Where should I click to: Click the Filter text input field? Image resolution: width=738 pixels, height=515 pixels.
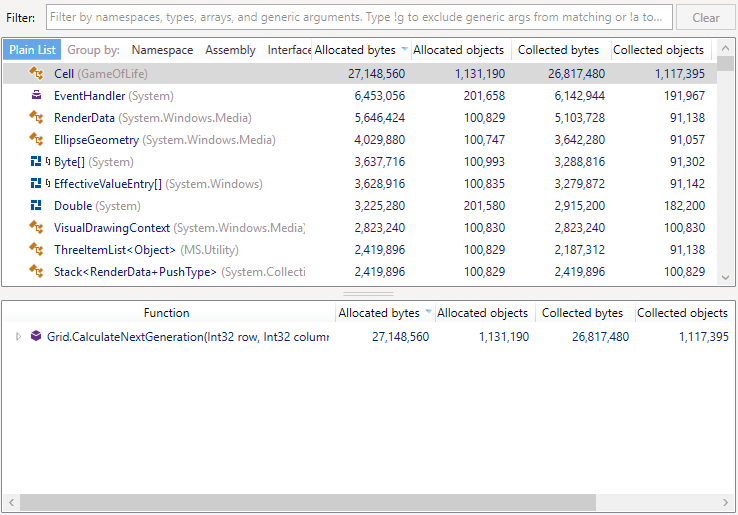[359, 17]
